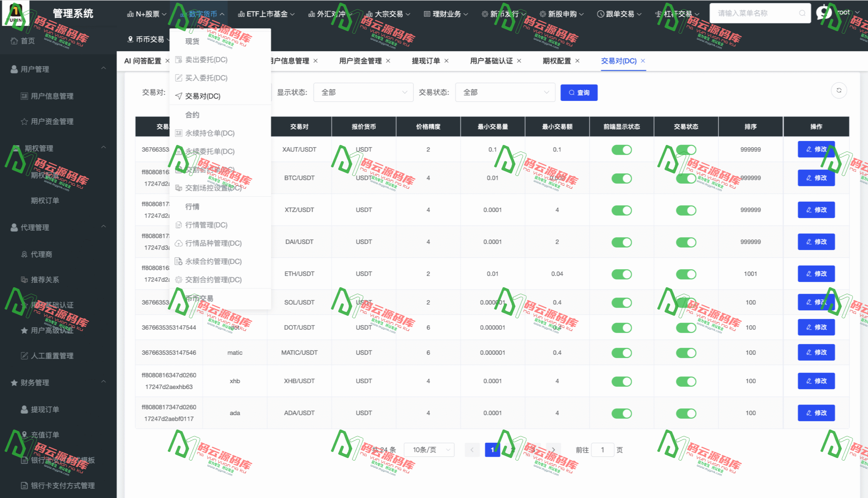Click the star icon of 用户资金管理
Screen dimensions: 868x498
[x=24, y=121]
